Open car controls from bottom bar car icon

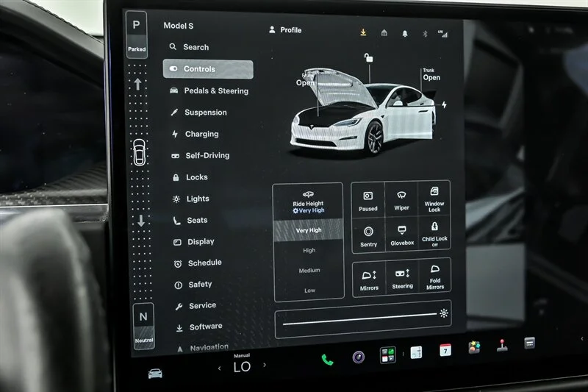point(155,373)
